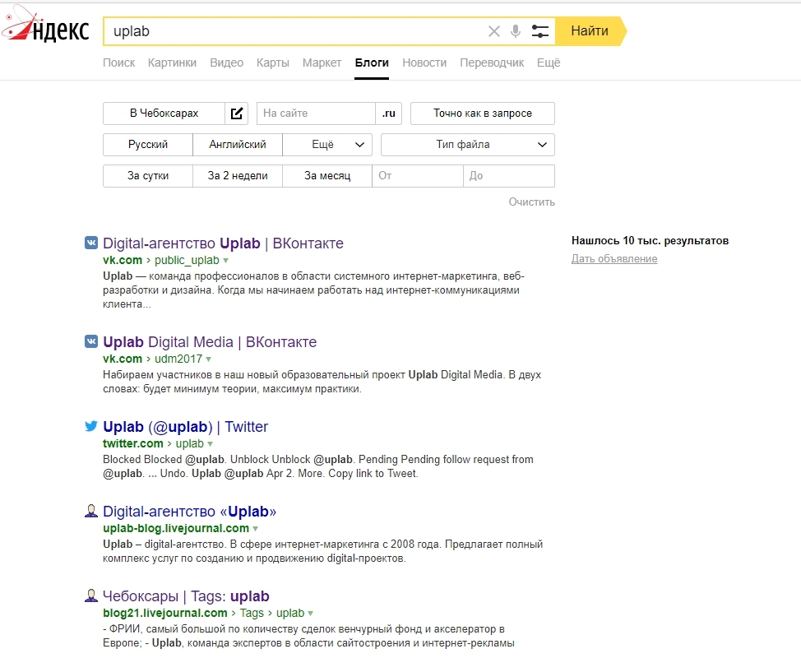This screenshot has height=672, width=801.
Task: Open Uplab (@uplab) | Twitter result
Action: pos(185,427)
